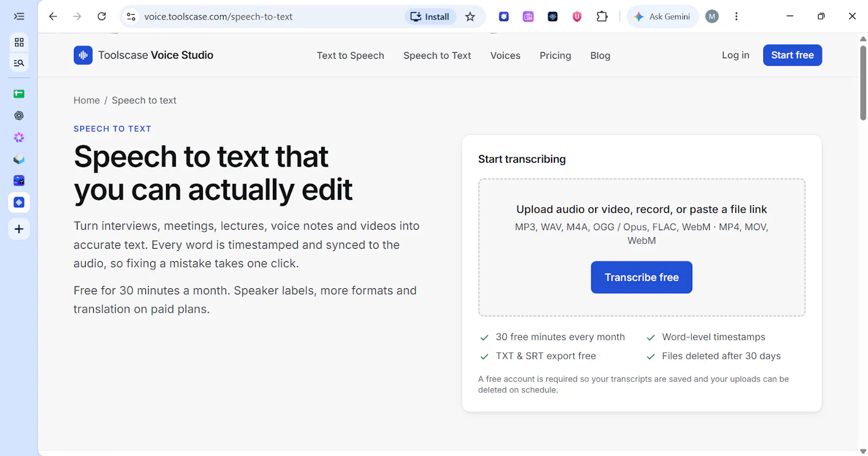This screenshot has width=868, height=456.
Task: Open the red shield extension icon
Action: (x=577, y=16)
